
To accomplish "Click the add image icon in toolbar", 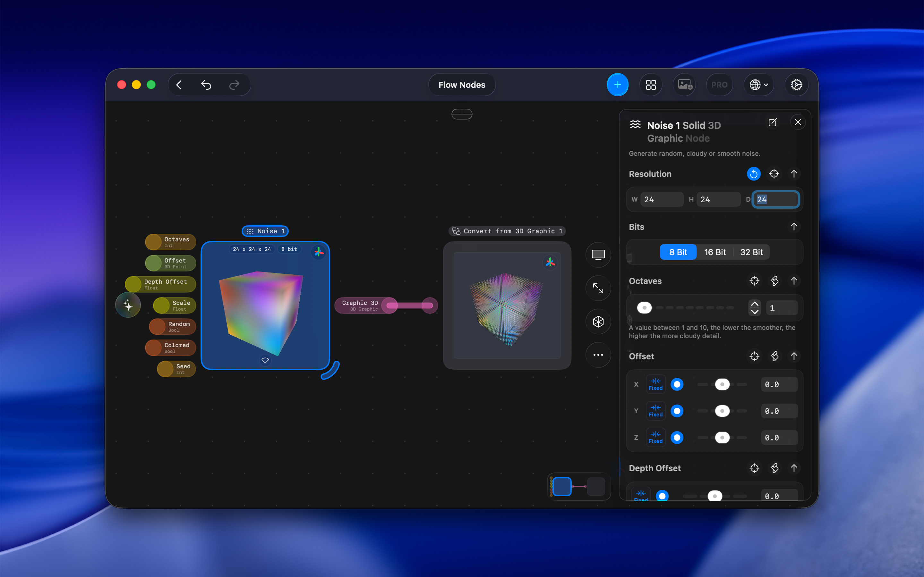I will click(685, 85).
